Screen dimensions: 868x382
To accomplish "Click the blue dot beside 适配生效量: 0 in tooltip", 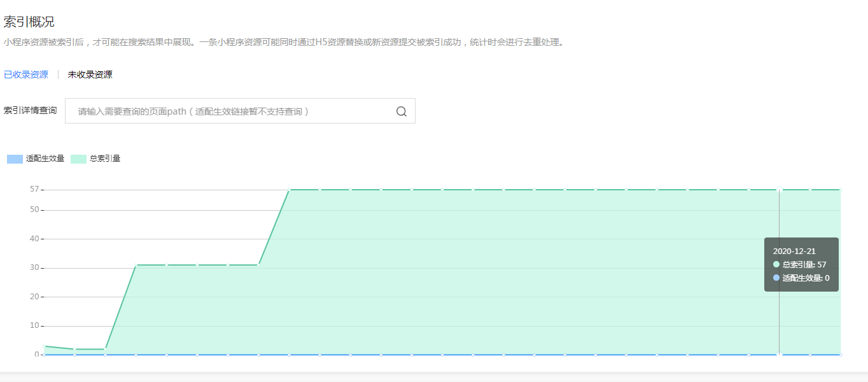I will point(776,278).
